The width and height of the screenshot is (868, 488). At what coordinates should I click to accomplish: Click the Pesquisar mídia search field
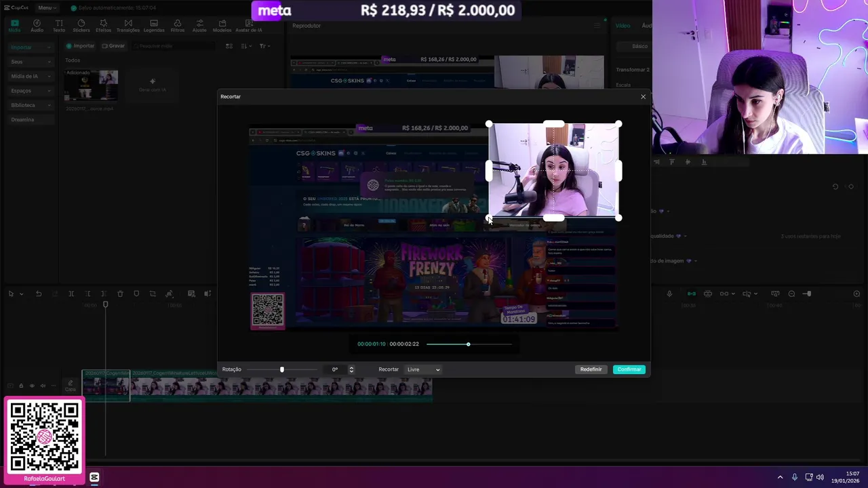(x=175, y=46)
